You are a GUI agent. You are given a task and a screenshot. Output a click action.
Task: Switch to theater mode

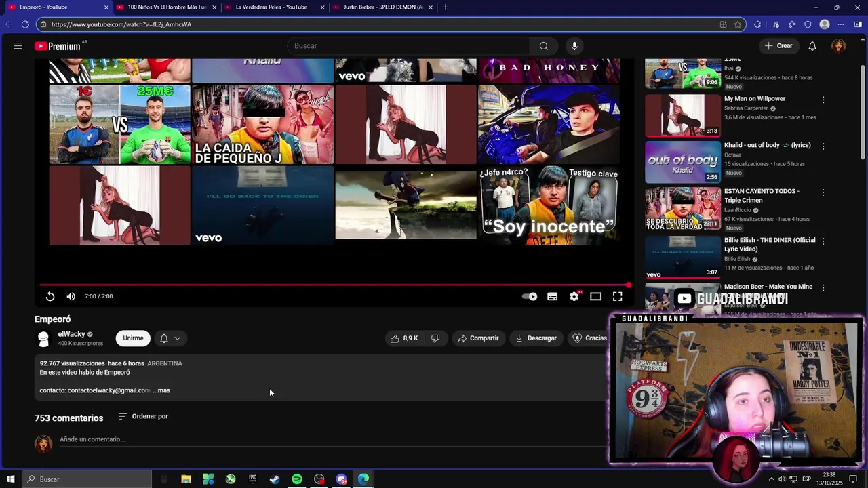[596, 296]
